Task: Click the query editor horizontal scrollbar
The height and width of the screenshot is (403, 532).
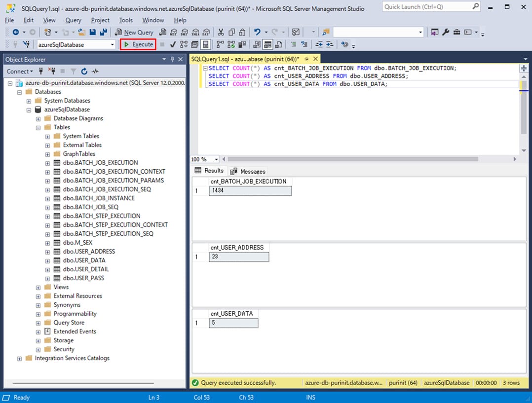Action: (352, 159)
